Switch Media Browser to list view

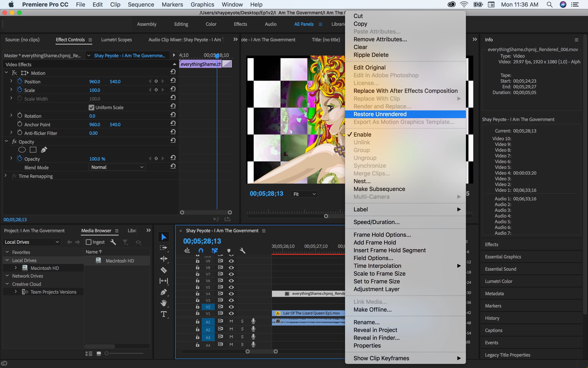pos(89,354)
